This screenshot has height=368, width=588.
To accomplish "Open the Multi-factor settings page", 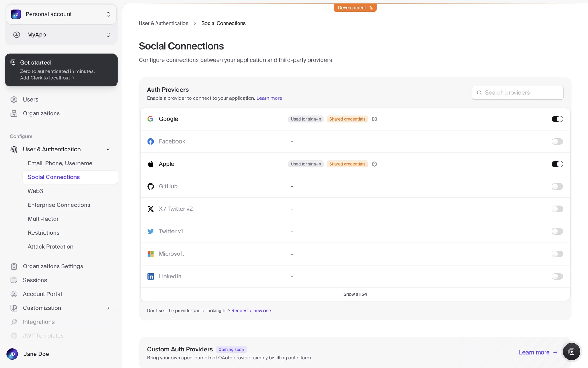I will point(43,219).
